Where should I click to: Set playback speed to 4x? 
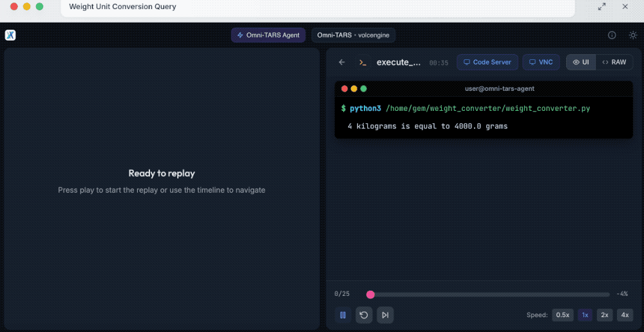coord(625,315)
